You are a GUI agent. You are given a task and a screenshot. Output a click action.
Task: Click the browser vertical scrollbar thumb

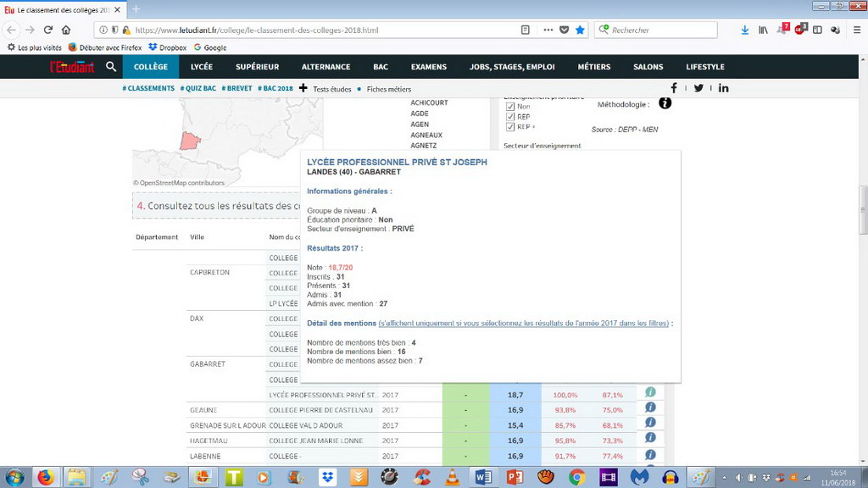862,210
